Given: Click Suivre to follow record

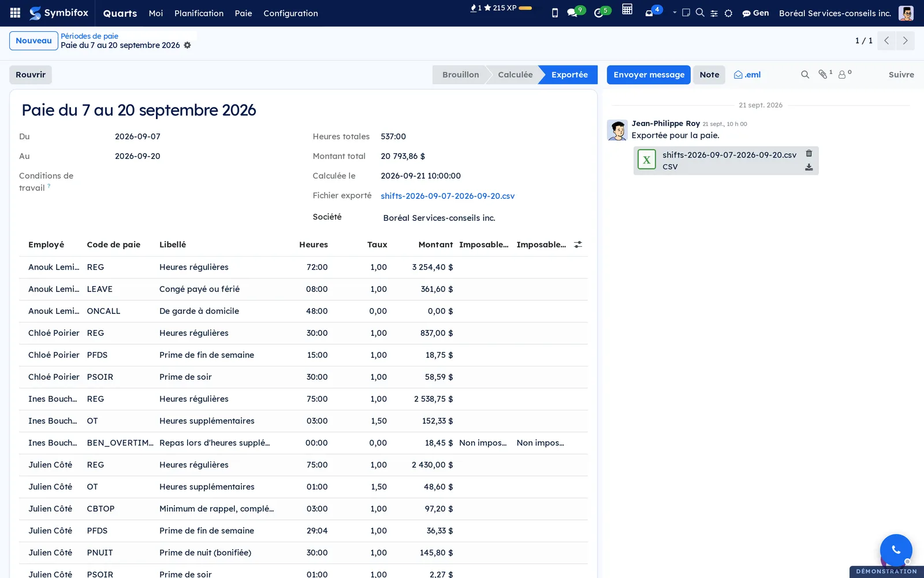Looking at the screenshot, I should 901,75.
